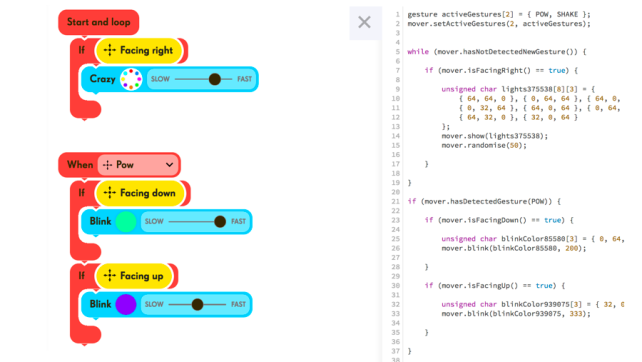Click the Crazy speed slider knob
Image resolution: width=642 pixels, height=362 pixels.
click(215, 79)
